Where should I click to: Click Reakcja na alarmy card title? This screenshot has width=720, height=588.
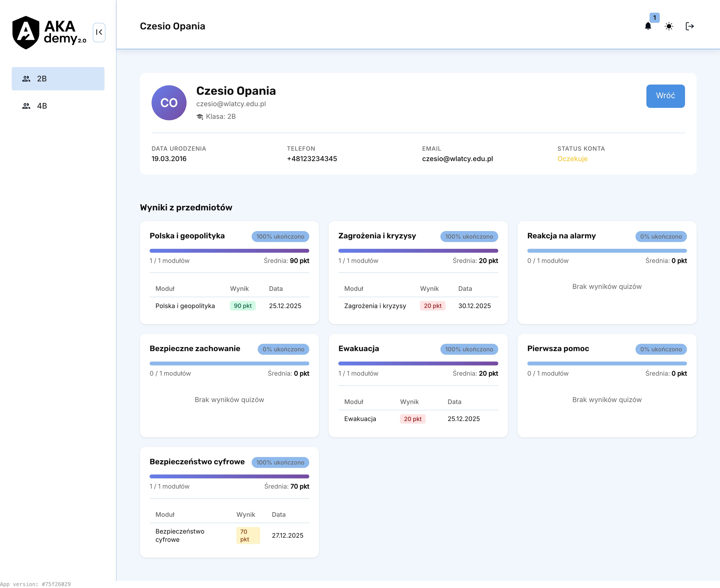pos(561,236)
